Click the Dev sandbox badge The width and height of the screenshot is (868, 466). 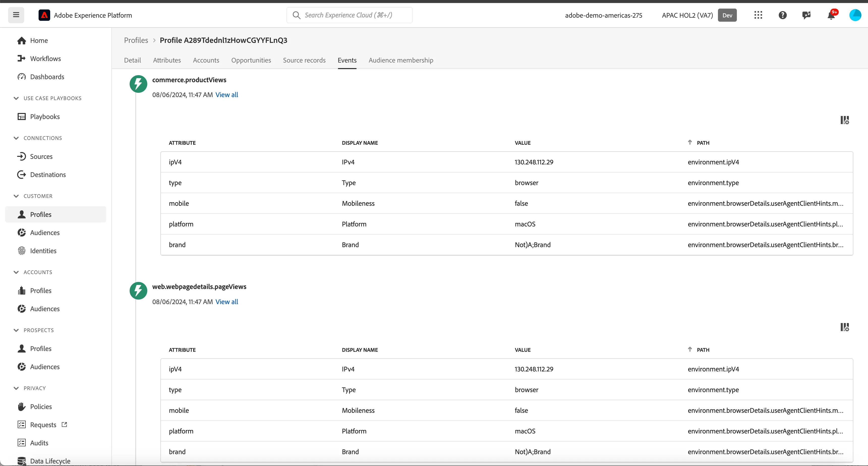pos(727,15)
